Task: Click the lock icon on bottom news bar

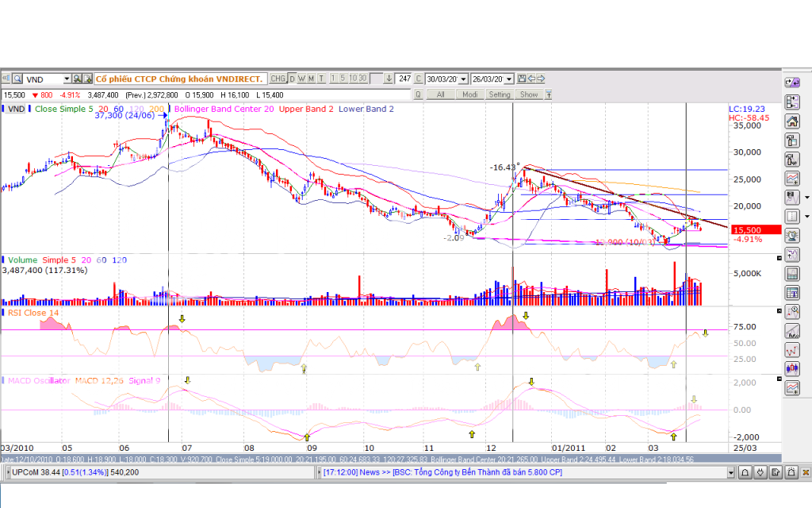Action: pos(746,473)
